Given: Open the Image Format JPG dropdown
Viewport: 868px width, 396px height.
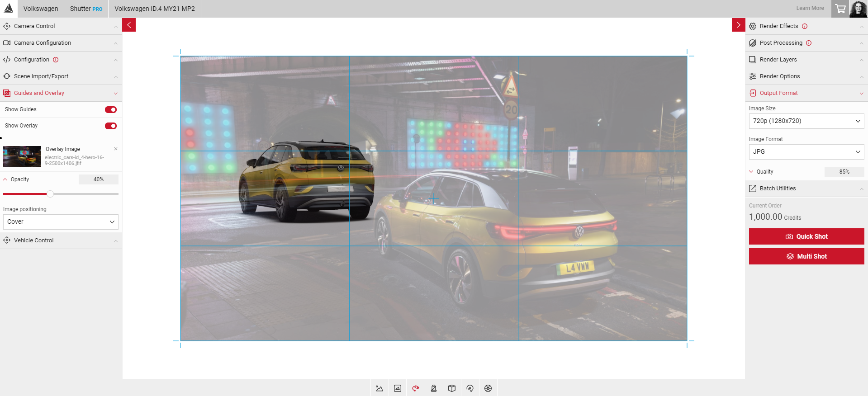Looking at the screenshot, I should pos(806,152).
